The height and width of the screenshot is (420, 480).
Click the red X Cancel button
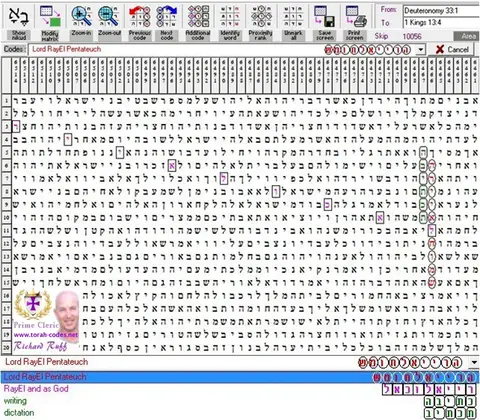[452, 50]
